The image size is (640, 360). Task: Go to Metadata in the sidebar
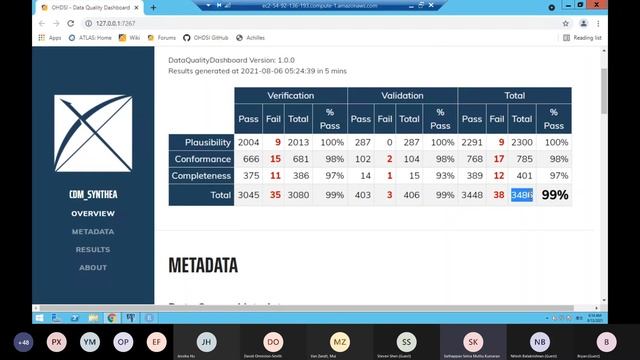tap(93, 231)
